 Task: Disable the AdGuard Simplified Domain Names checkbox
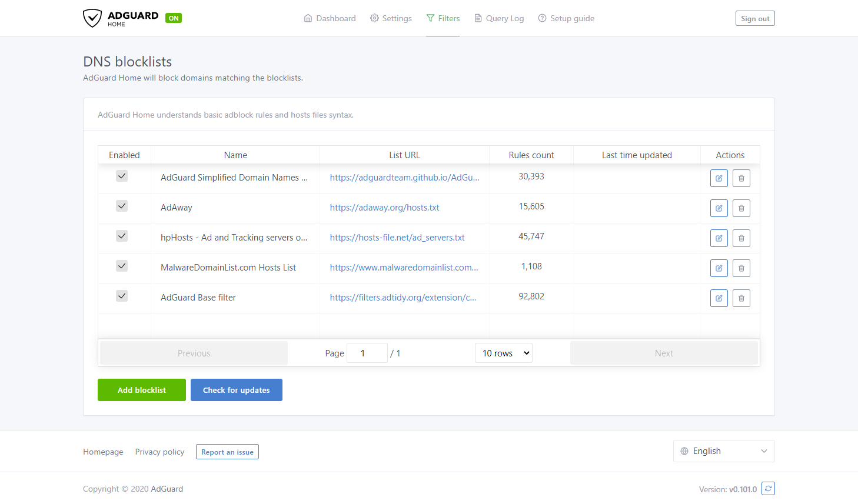(x=122, y=176)
